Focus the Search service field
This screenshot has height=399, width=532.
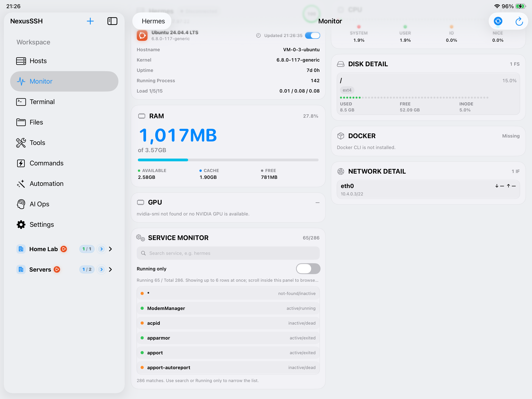click(228, 253)
